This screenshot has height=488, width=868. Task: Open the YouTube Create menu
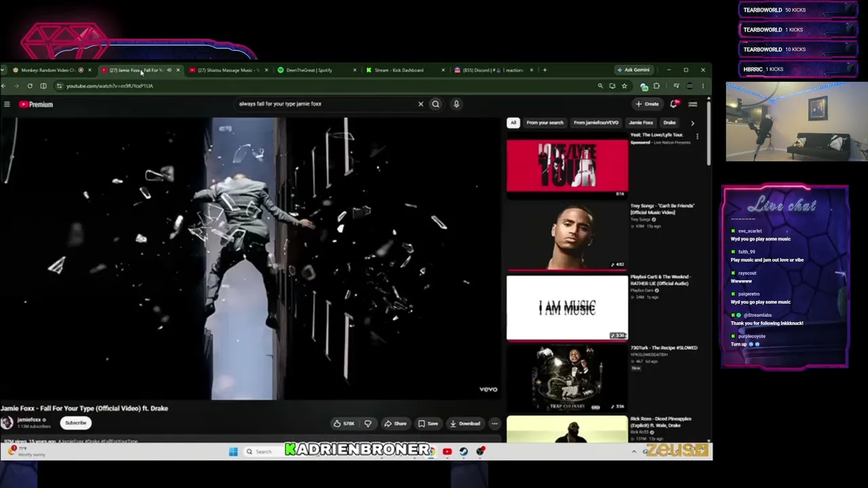(x=647, y=104)
